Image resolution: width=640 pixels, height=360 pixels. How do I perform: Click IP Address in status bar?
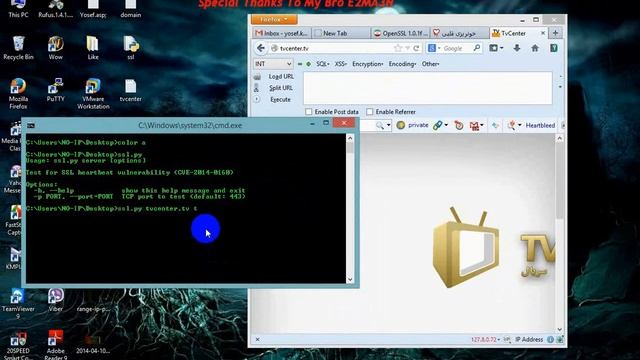529,340
